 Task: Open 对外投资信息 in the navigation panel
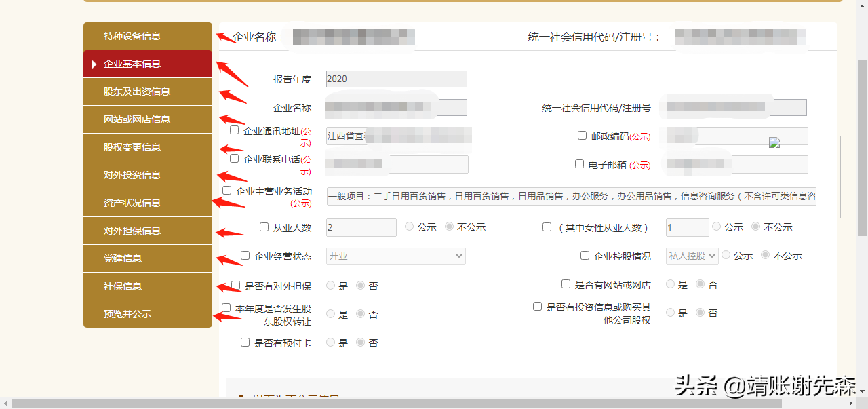[x=147, y=174]
